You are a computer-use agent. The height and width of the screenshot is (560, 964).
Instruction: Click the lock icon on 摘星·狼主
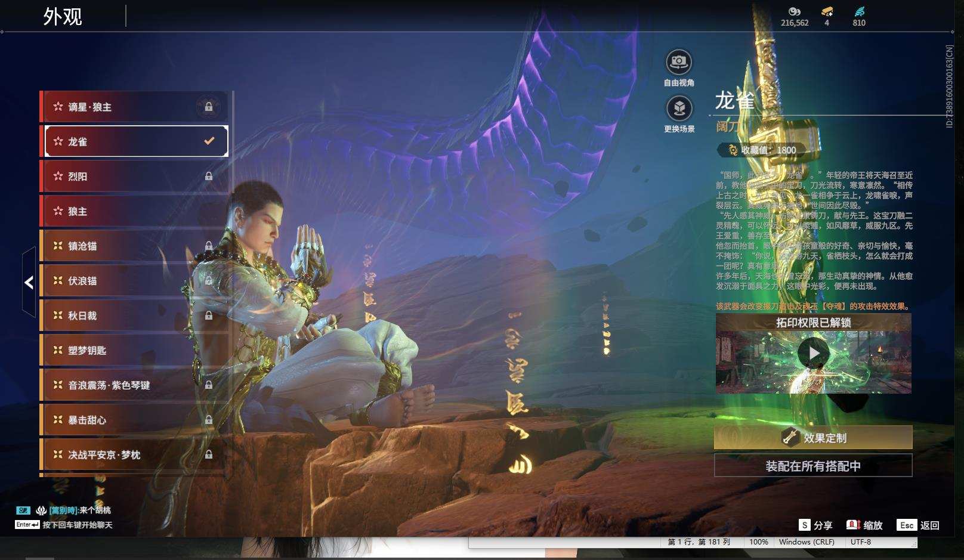(209, 107)
